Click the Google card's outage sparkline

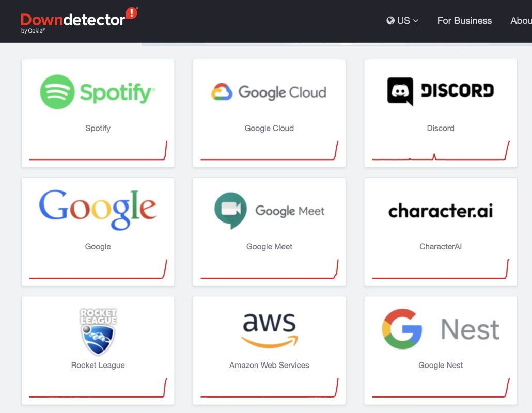98,269
